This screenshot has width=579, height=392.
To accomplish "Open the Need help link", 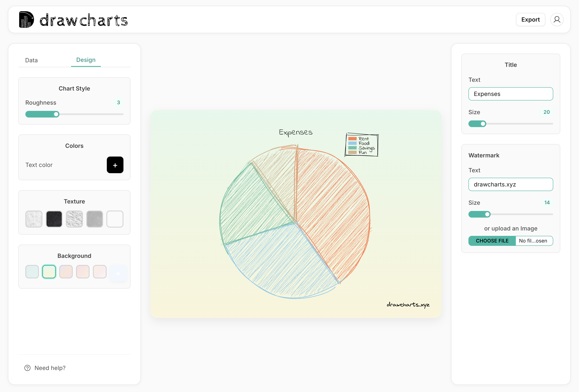I will coord(50,368).
